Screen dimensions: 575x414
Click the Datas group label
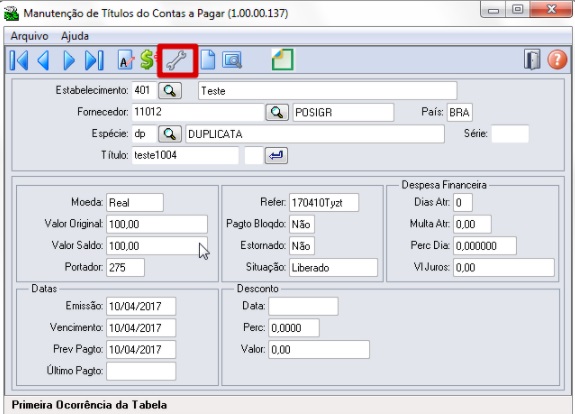click(x=44, y=289)
